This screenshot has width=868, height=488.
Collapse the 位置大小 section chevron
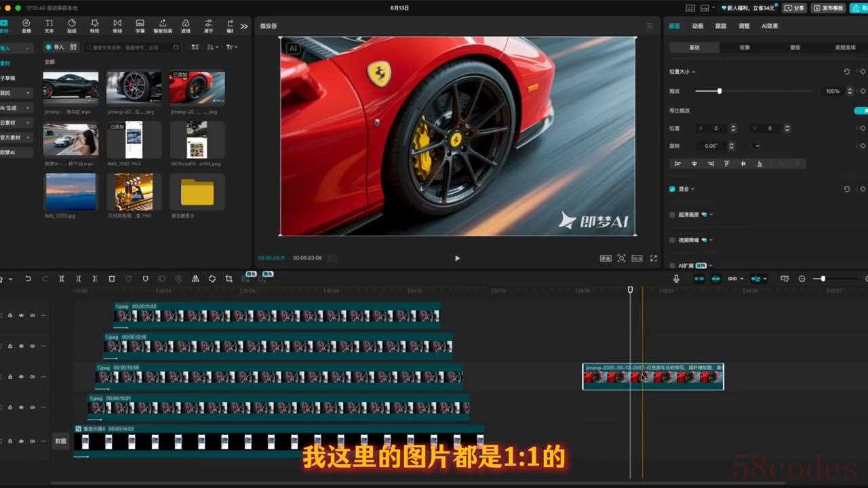pos(694,71)
